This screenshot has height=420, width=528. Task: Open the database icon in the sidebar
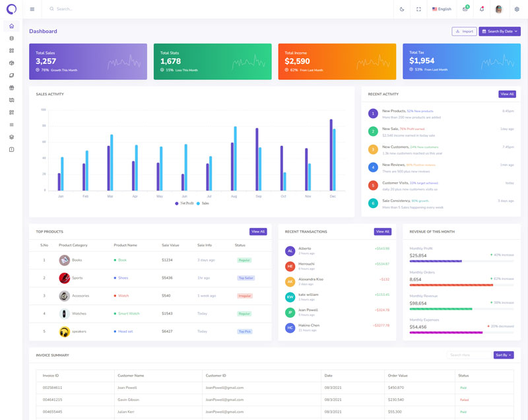point(11,38)
